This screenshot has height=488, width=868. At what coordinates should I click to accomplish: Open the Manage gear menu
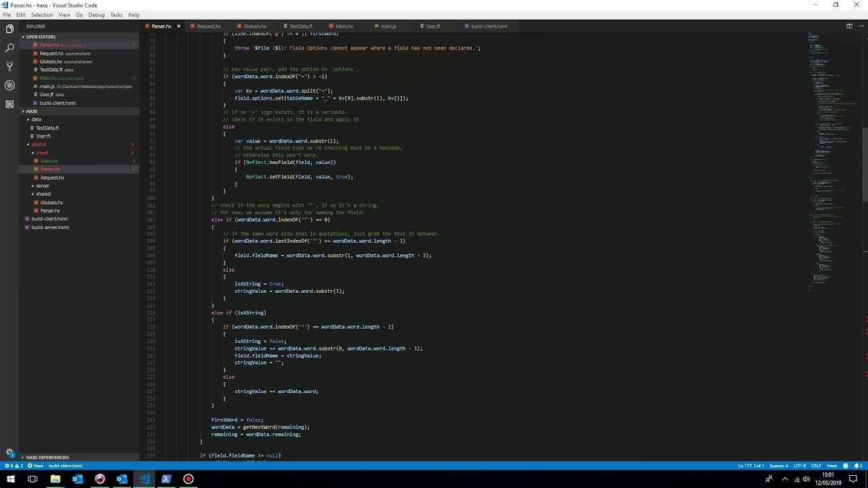coord(9,453)
